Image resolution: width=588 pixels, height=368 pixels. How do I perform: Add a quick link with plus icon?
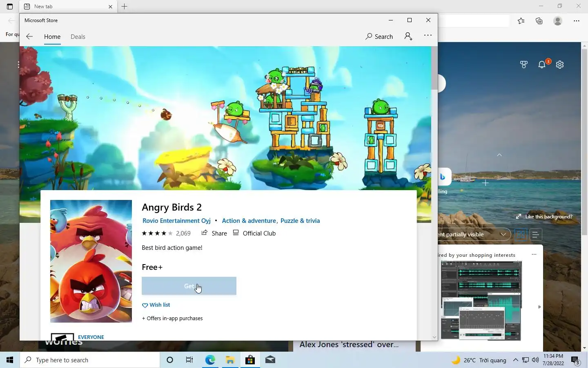pos(486,183)
